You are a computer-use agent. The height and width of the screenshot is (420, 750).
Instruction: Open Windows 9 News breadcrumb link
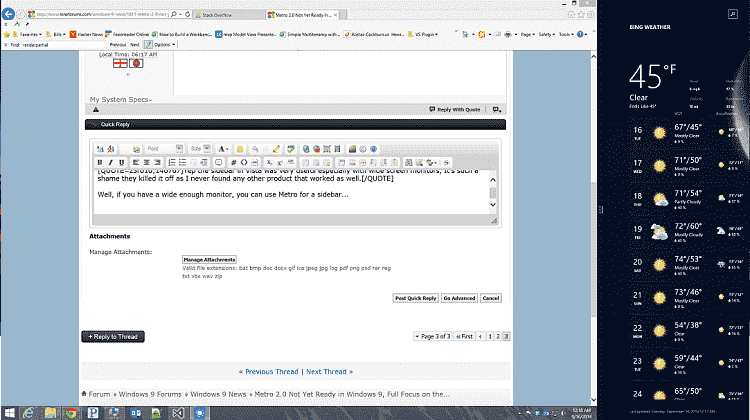(218, 394)
